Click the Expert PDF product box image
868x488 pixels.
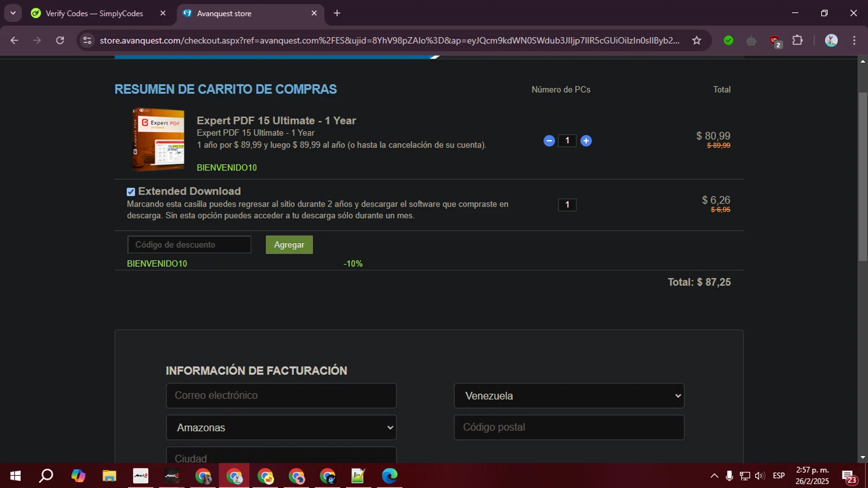(x=158, y=140)
